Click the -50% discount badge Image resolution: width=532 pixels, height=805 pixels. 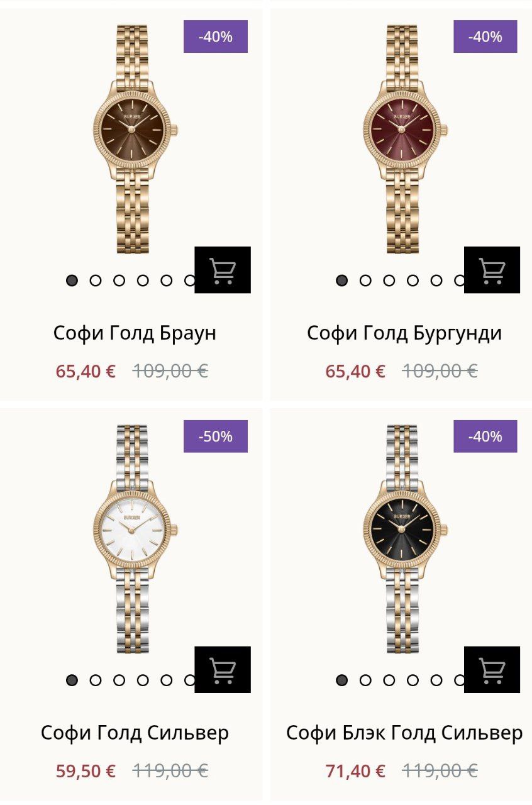[x=216, y=436]
